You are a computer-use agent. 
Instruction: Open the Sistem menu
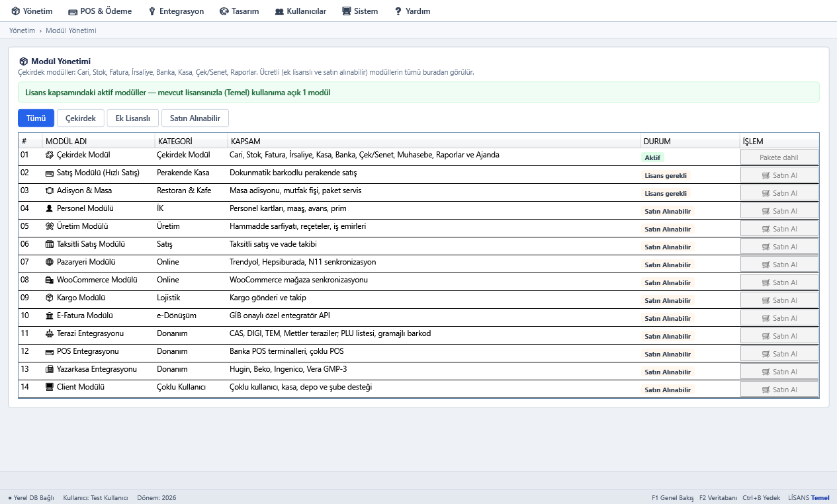[x=360, y=11]
